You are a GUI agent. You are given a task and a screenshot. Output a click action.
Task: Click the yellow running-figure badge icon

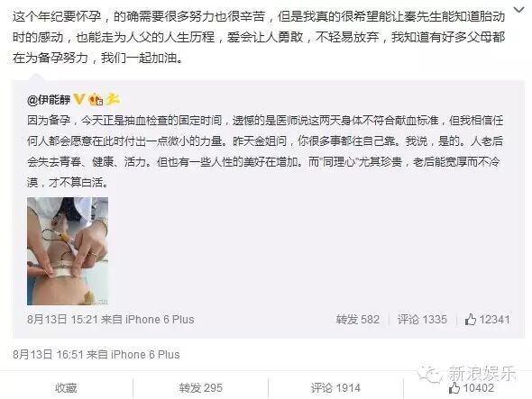pyautogui.click(x=113, y=99)
